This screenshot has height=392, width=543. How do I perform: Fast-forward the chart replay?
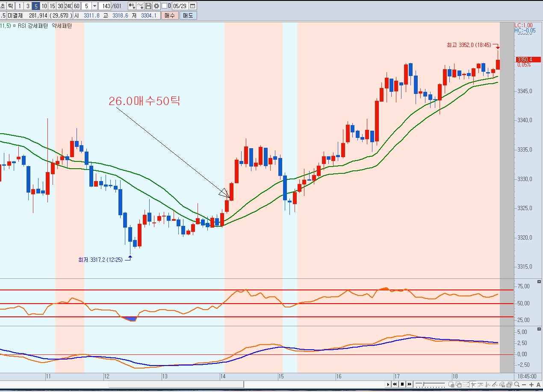410,384
